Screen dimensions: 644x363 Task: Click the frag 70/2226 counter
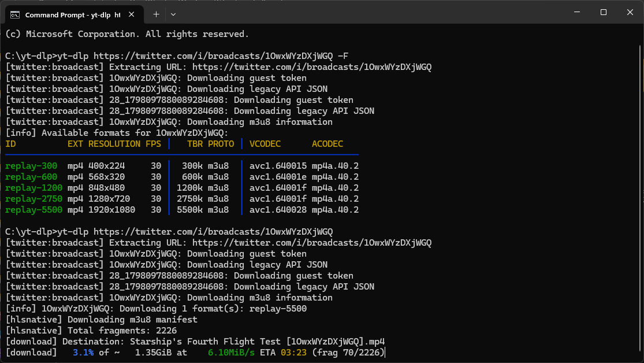tap(348, 353)
